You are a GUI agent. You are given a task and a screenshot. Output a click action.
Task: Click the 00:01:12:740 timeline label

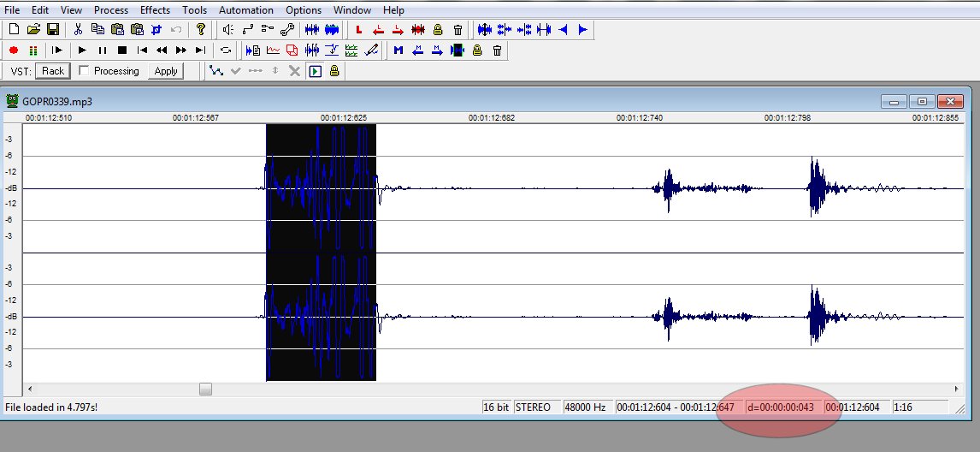pyautogui.click(x=640, y=117)
